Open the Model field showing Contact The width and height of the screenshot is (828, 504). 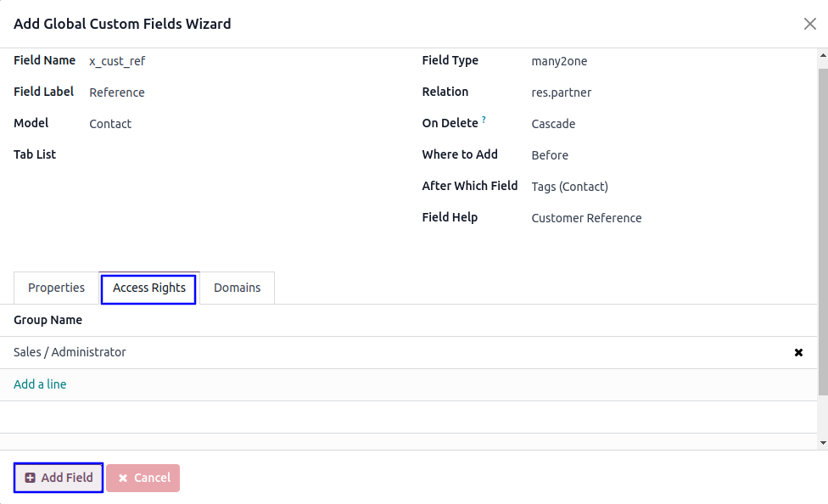click(110, 124)
